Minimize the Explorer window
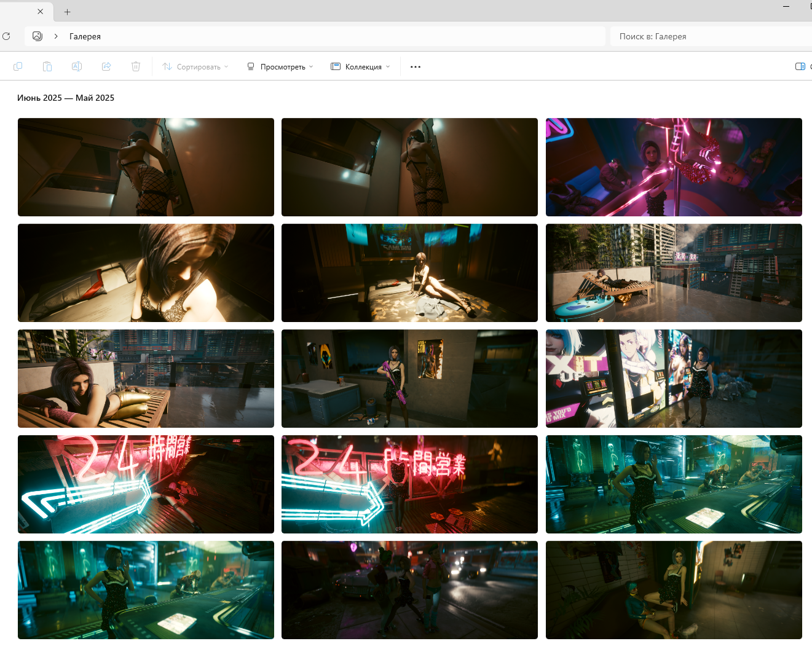This screenshot has height=649, width=812. (786, 6)
